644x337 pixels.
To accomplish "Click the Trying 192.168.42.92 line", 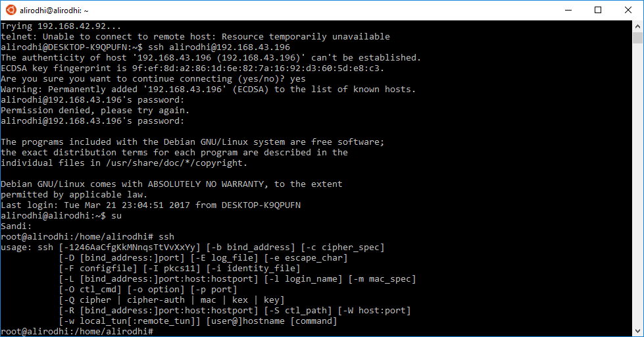I will [61, 26].
